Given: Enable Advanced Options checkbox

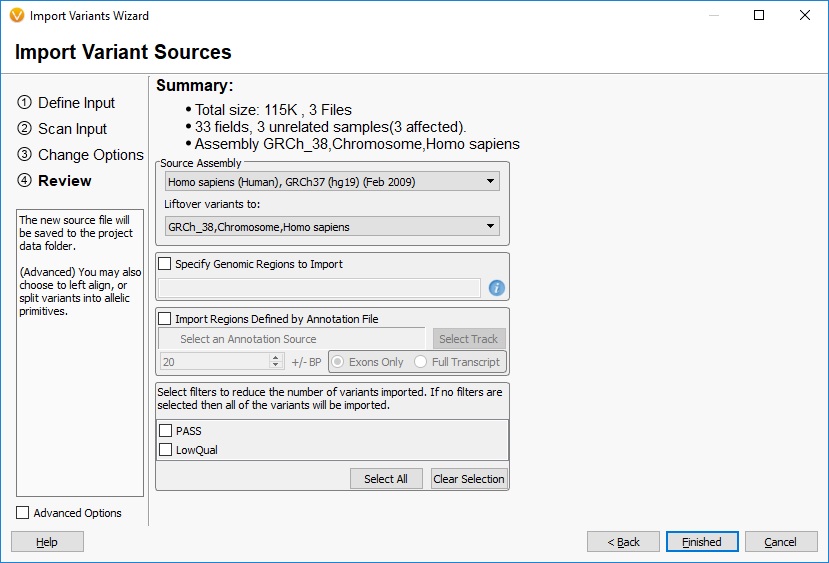Looking at the screenshot, I should pos(22,512).
